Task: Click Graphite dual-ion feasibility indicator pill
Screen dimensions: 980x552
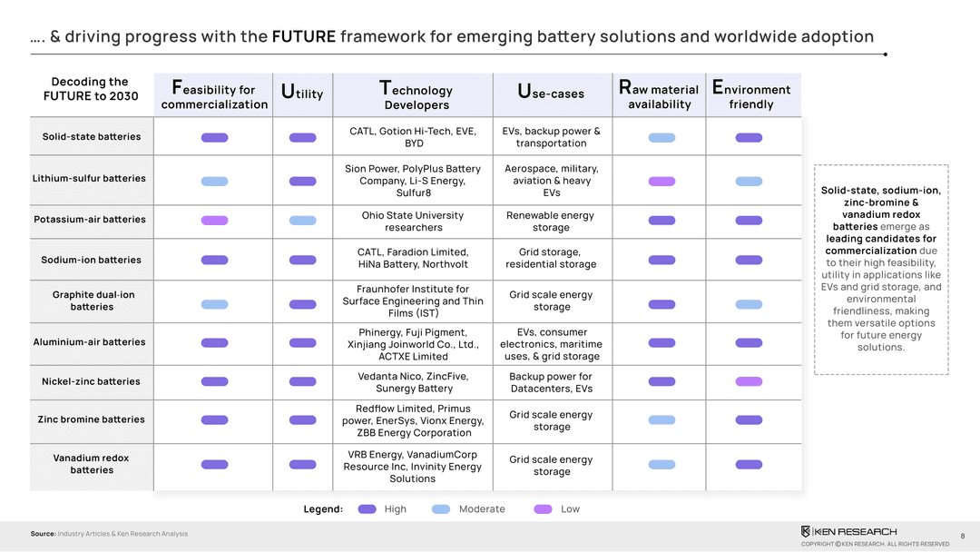Action: click(215, 304)
